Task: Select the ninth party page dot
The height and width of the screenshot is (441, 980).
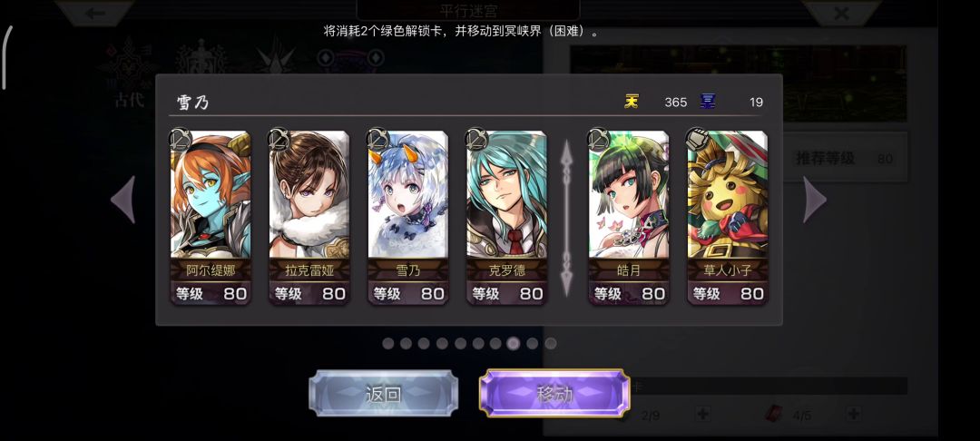Action: click(532, 344)
